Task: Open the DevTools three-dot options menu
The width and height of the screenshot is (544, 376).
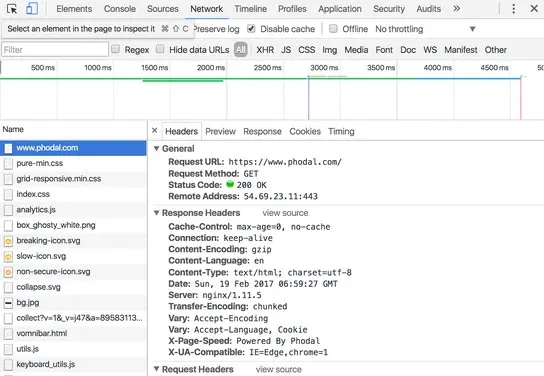Action: click(513, 9)
